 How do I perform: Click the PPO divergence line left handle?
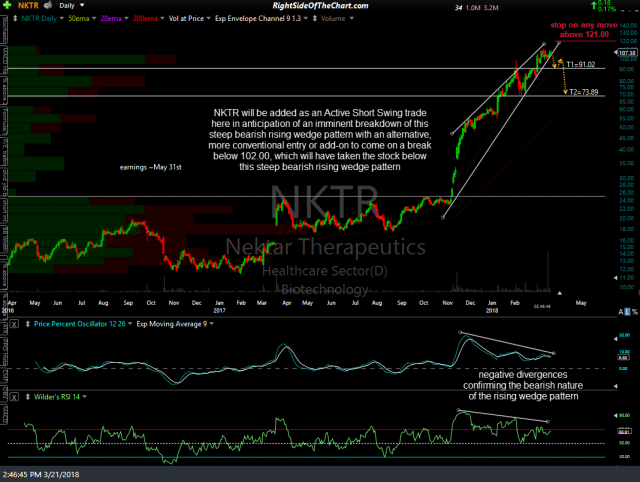[x=460, y=332]
